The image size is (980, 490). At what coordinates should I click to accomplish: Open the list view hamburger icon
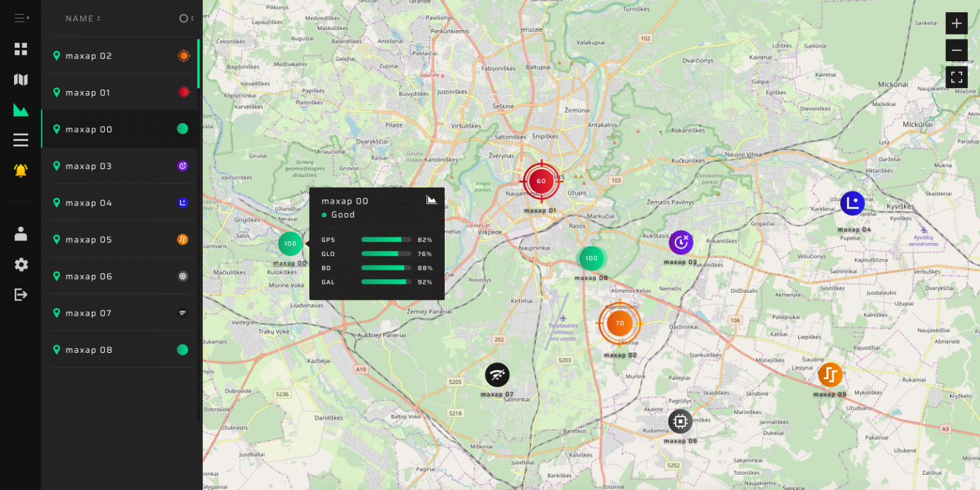[x=21, y=140]
